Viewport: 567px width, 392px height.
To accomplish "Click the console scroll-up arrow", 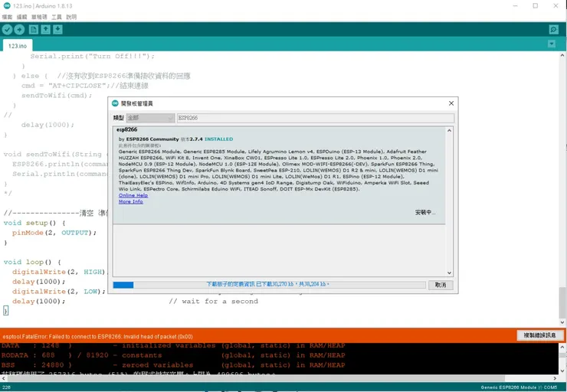I will [562, 347].
